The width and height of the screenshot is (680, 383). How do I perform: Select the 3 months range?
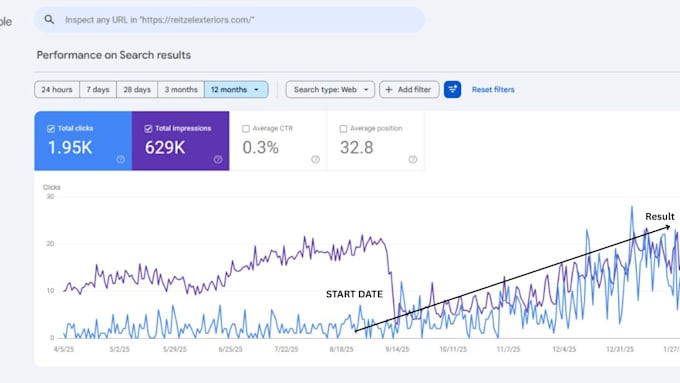pyautogui.click(x=181, y=90)
